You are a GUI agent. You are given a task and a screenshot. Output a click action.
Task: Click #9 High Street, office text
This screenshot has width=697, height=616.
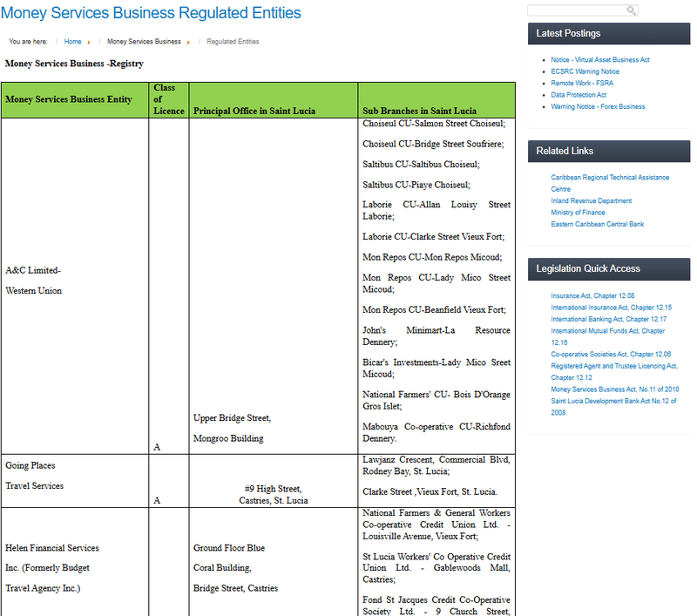point(273,489)
